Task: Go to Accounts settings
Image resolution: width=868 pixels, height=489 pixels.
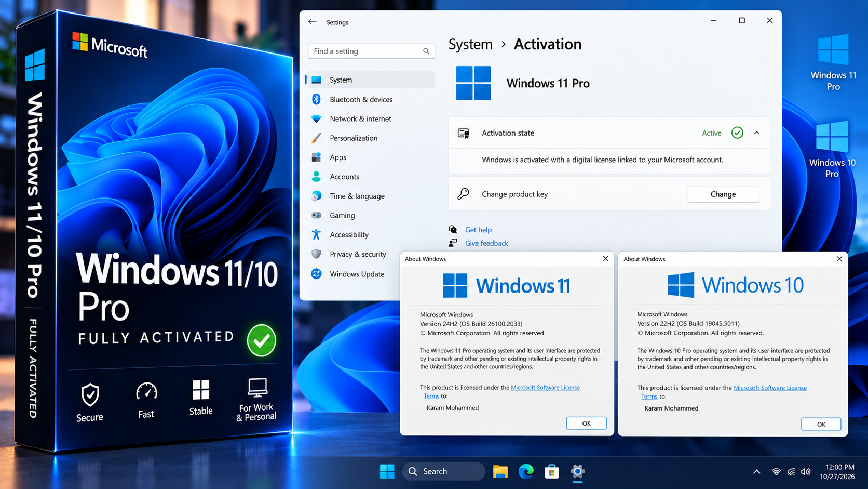Action: tap(371, 177)
